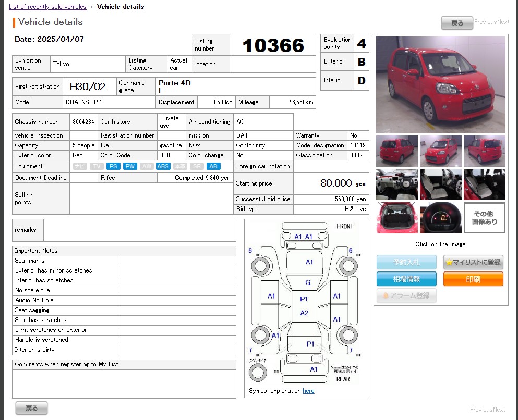Viewport: 518px width, 420px height.
Task: Click the ナビ equipment badge
Action: [x=80, y=166]
